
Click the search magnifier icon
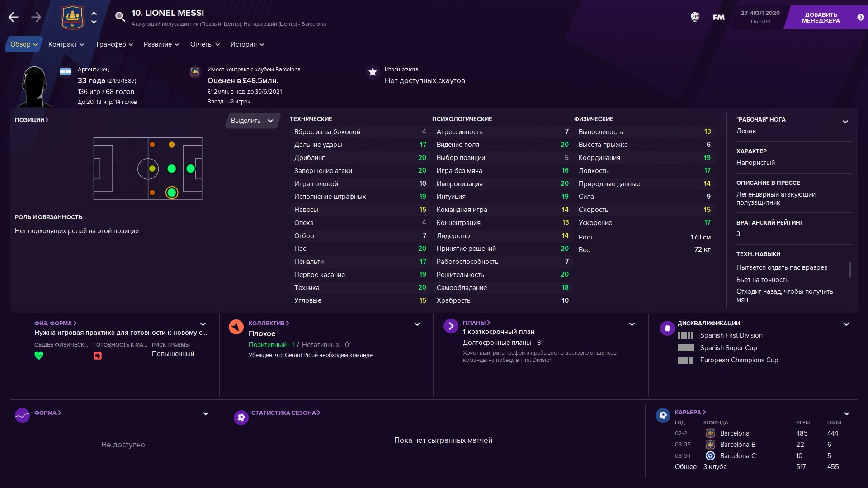pos(120,17)
